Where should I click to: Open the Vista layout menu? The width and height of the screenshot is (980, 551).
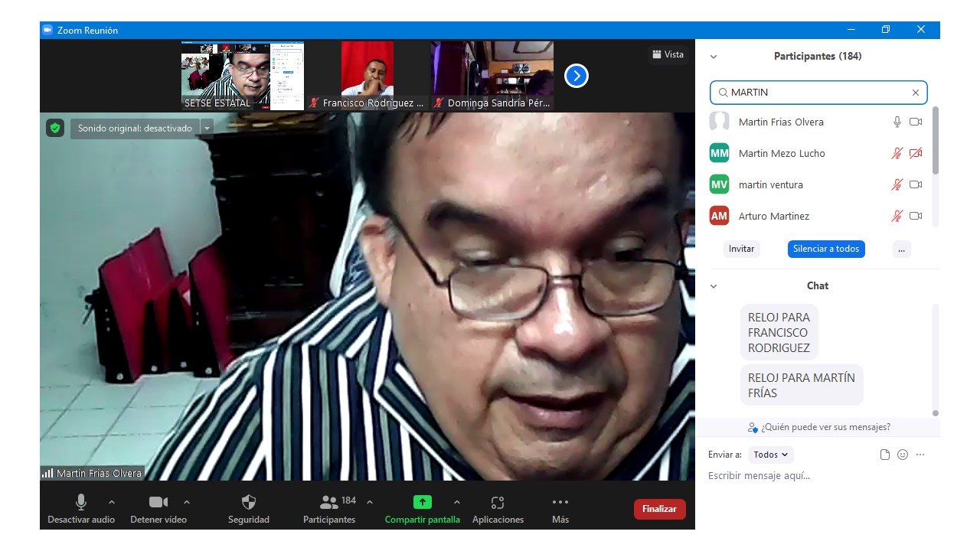pos(668,54)
